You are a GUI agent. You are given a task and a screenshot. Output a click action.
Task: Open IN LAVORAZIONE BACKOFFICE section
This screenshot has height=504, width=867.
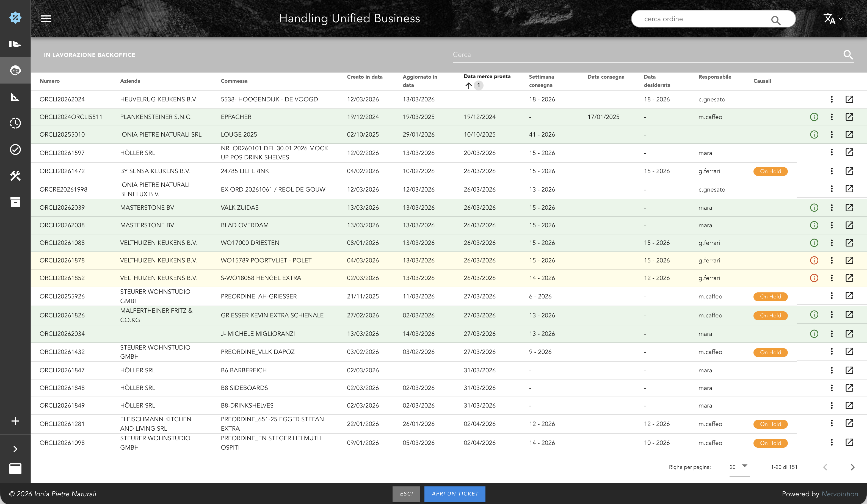[90, 55]
